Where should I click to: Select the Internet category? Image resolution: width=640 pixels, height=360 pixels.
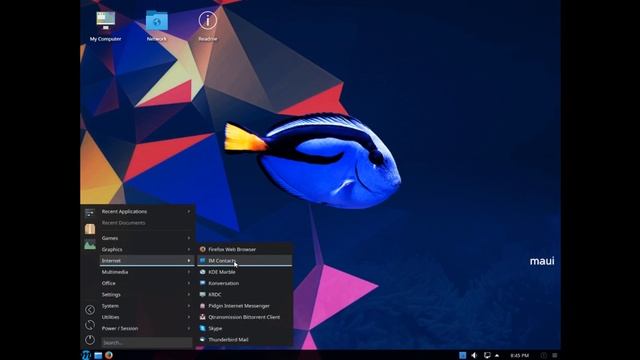pos(147,260)
